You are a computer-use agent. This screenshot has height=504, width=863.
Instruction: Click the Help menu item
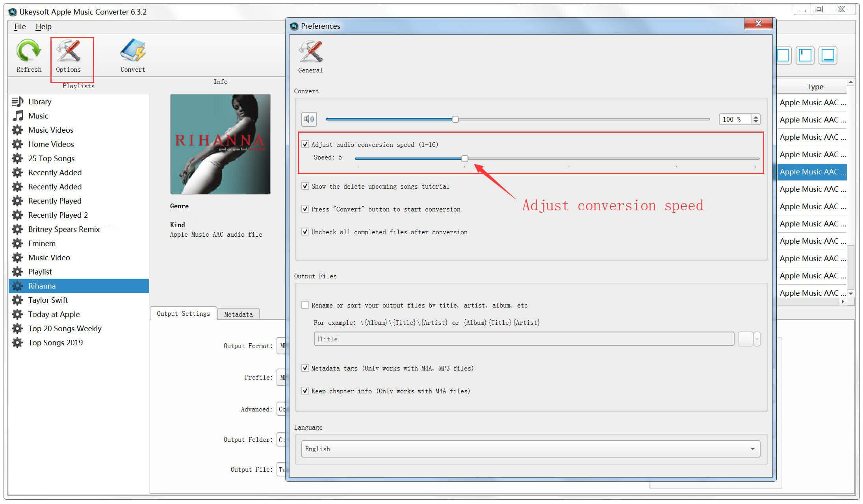[x=43, y=26]
